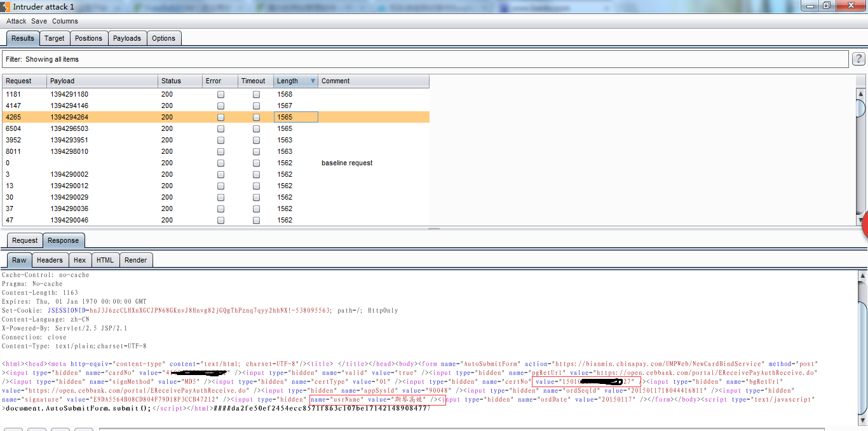Sort by the Comment column header
Screen dimensions: 868x431
(x=374, y=81)
